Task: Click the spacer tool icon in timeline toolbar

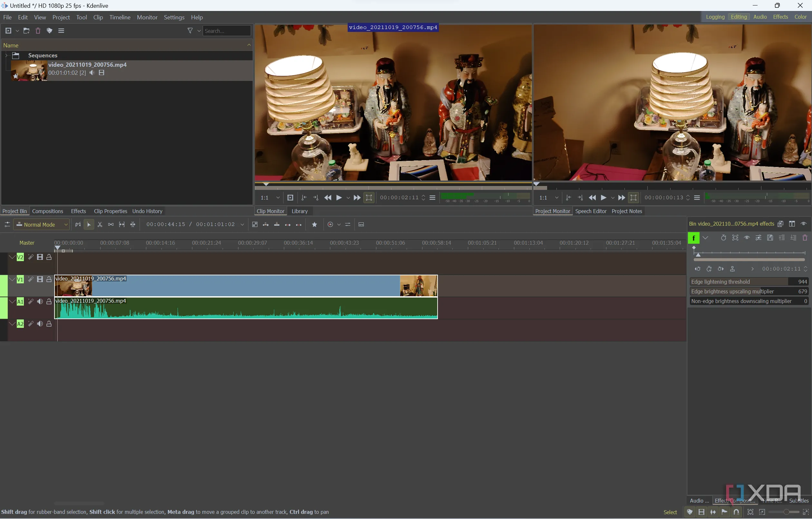Action: click(111, 224)
